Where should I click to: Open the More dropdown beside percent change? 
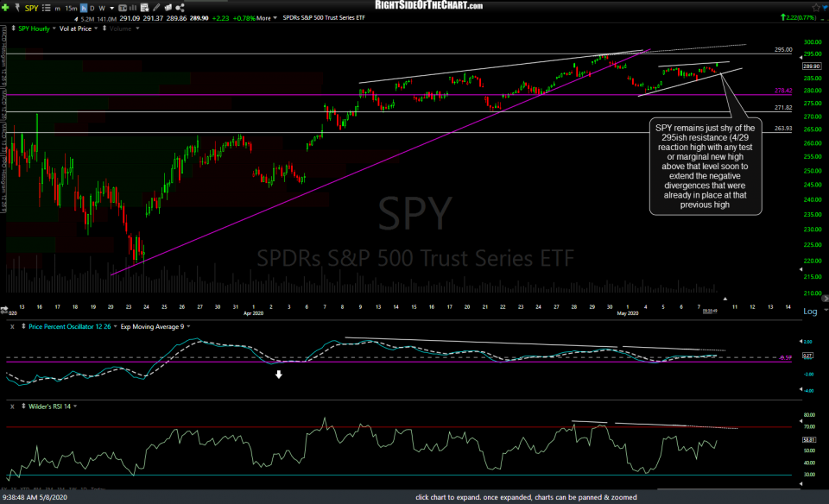268,16
